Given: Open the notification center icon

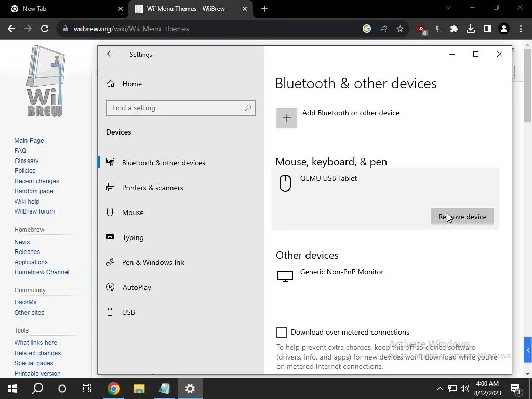Looking at the screenshot, I should point(516,389).
